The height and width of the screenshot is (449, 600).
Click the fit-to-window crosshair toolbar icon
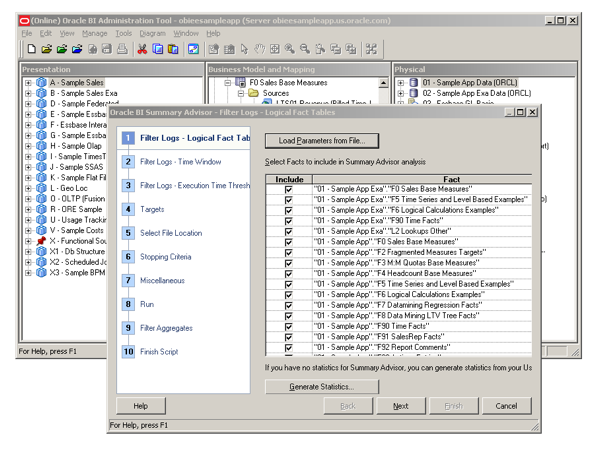tap(275, 49)
